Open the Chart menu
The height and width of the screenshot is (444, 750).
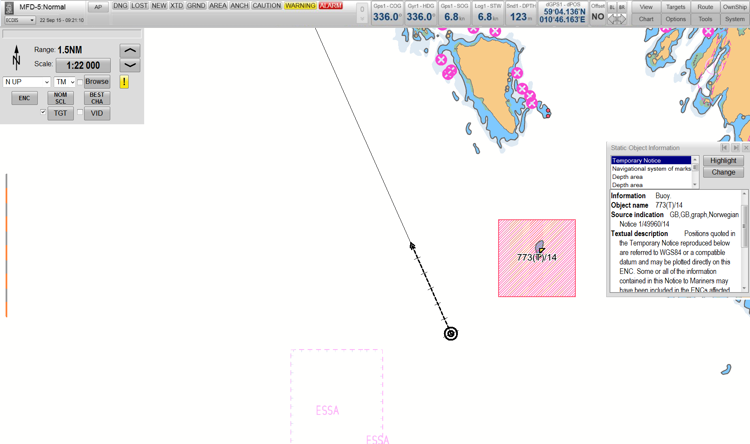click(646, 19)
